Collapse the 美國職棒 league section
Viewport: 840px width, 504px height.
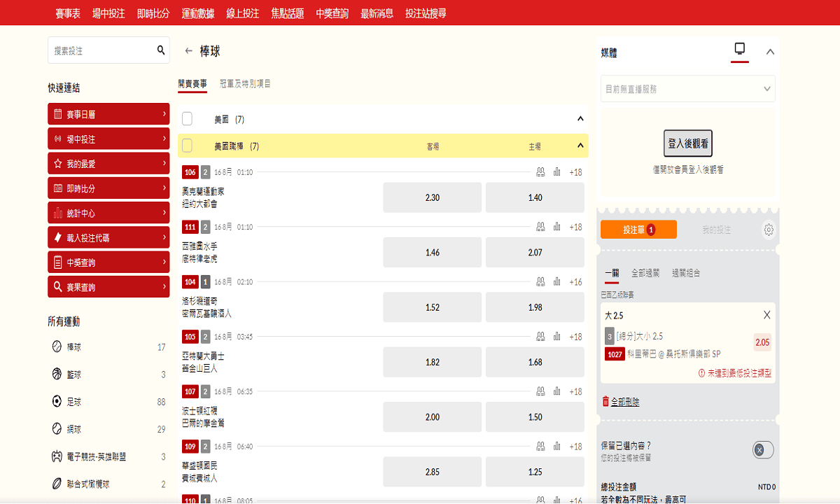[x=580, y=146]
